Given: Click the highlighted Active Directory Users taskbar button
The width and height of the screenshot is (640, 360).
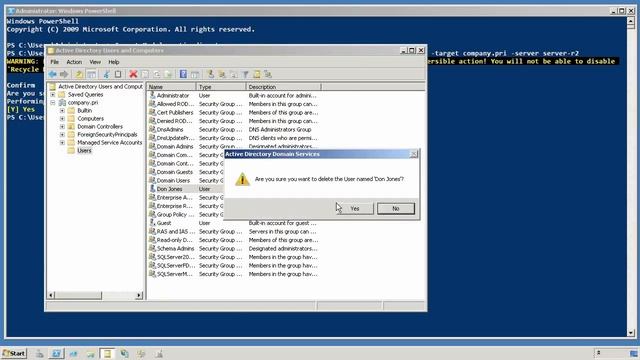Looking at the screenshot, I should click(107, 353).
